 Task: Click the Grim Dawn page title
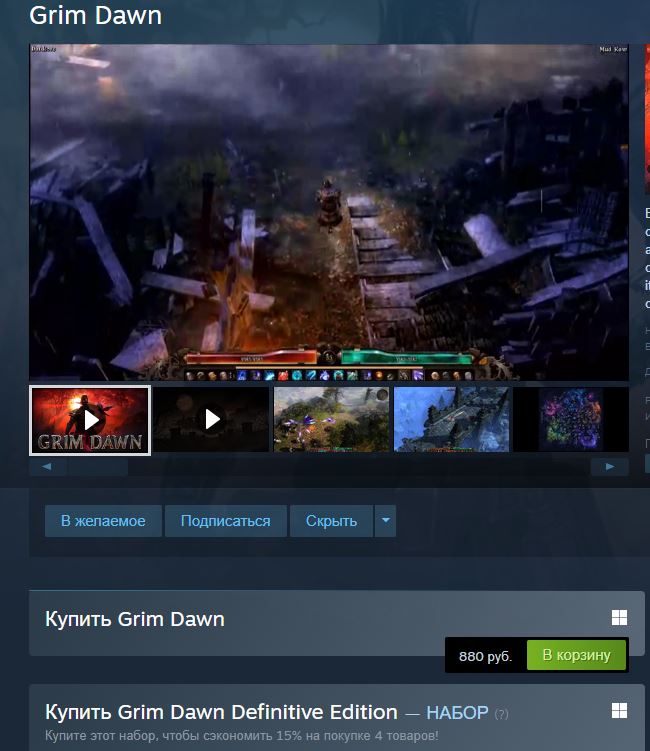click(x=95, y=15)
